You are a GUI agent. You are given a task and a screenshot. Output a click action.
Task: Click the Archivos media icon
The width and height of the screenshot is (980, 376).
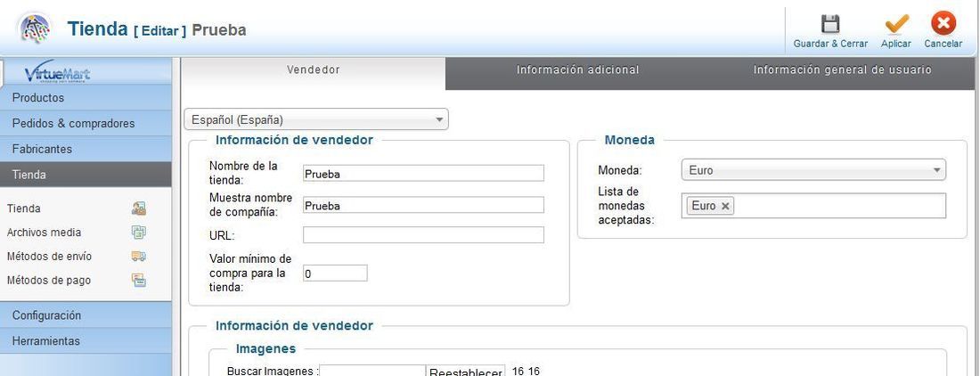tap(139, 233)
